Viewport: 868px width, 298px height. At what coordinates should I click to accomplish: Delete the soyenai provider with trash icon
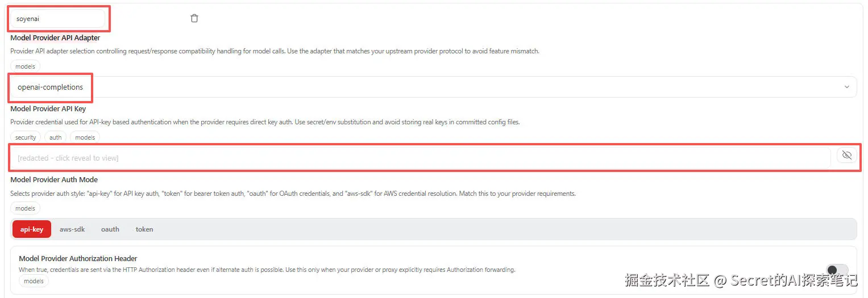pyautogui.click(x=194, y=19)
